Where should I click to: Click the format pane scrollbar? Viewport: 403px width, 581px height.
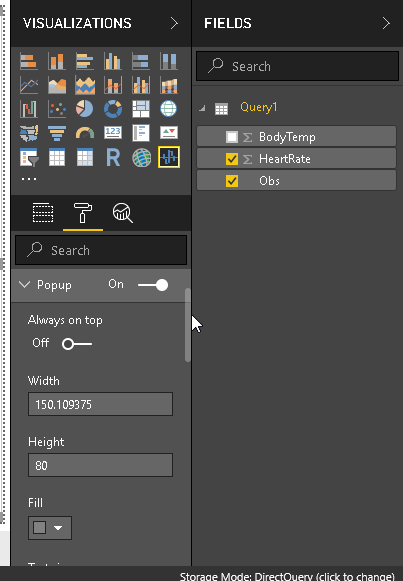click(x=187, y=325)
